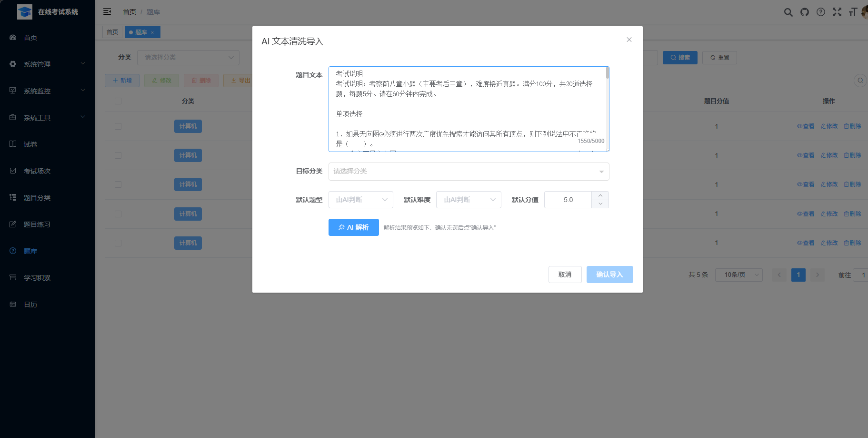Click the 计算机 tag in the first row
This screenshot has height=438, width=868.
click(x=188, y=126)
